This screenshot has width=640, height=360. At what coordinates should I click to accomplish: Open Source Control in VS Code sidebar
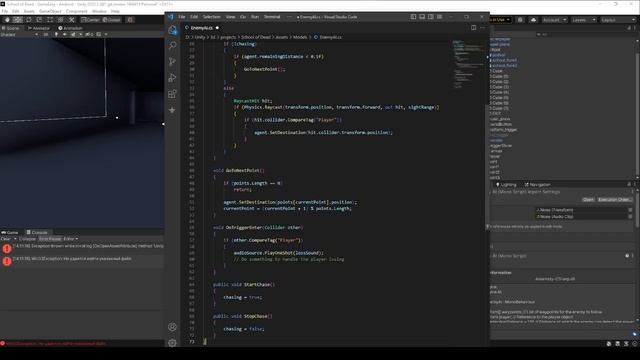[172, 61]
